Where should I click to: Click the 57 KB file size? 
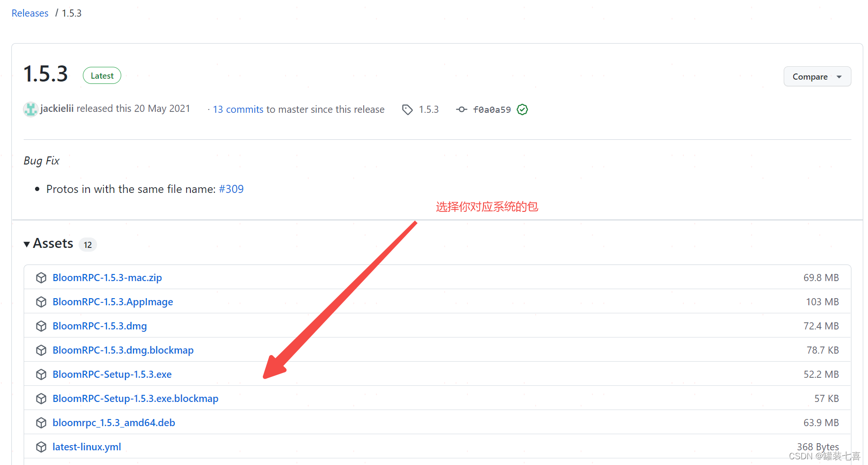tap(826, 399)
